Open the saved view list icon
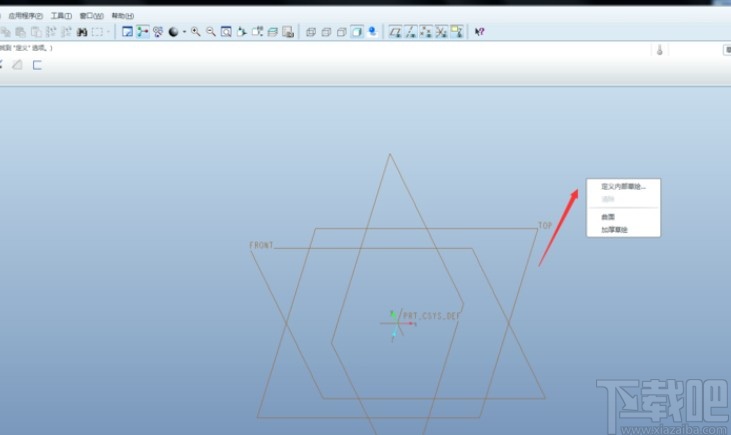Viewport: 731px width, 435px height. click(x=257, y=32)
